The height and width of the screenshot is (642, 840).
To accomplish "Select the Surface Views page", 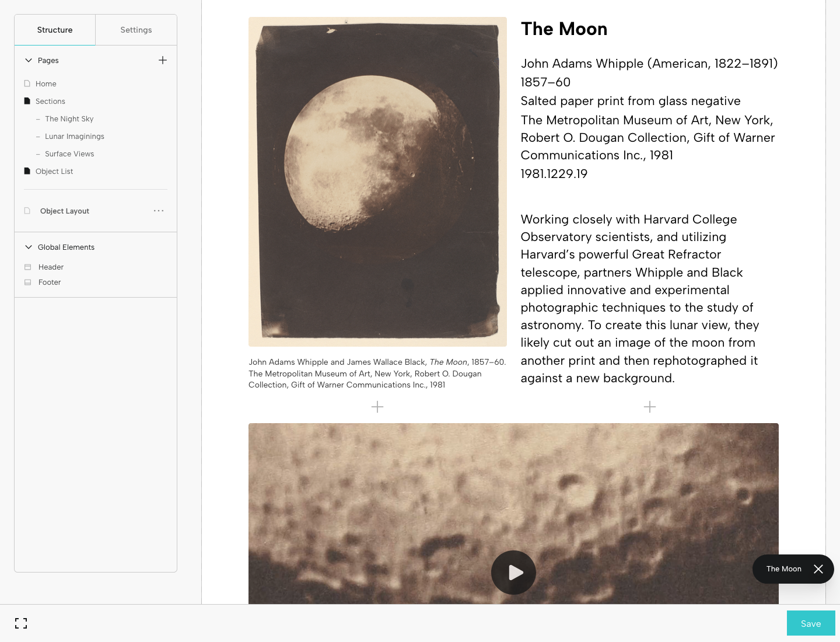I will (x=69, y=153).
